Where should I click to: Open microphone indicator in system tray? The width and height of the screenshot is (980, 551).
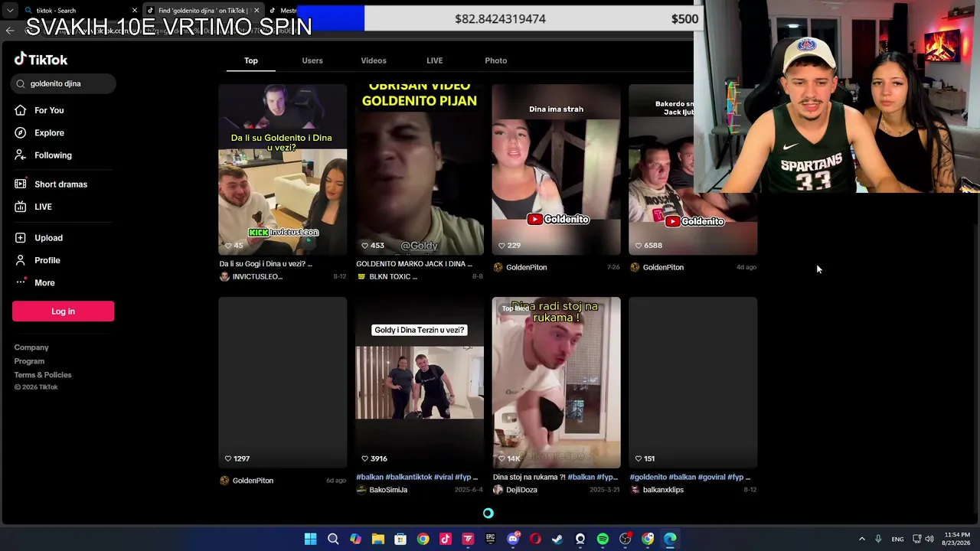click(878, 539)
